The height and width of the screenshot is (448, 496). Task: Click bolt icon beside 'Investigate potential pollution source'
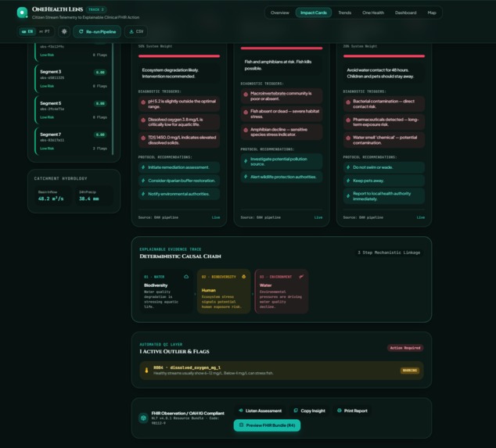pos(246,161)
